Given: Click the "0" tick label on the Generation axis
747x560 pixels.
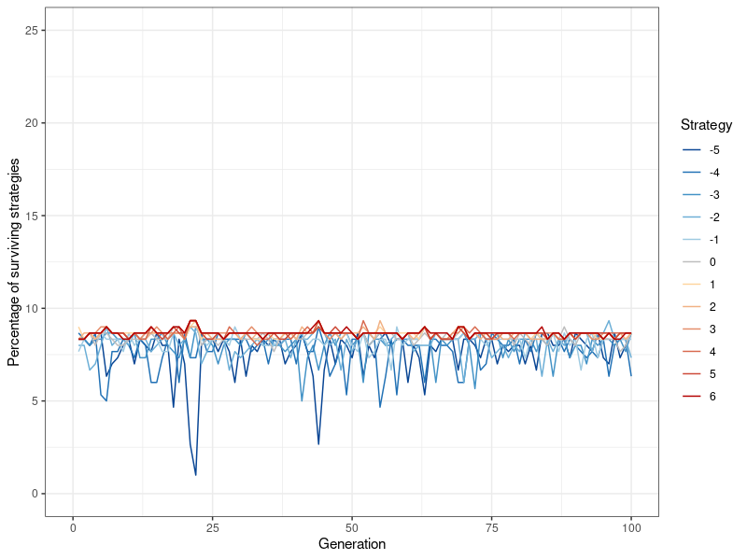Looking at the screenshot, I should click(73, 527).
